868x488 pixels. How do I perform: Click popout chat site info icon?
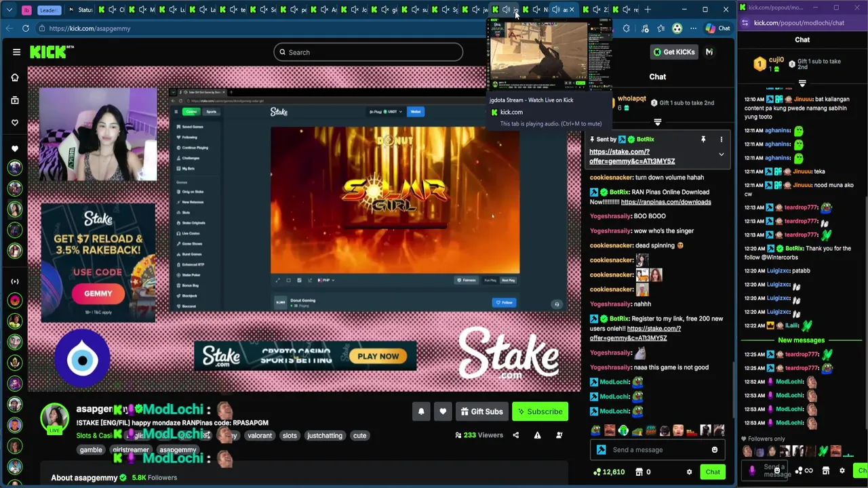tap(745, 23)
